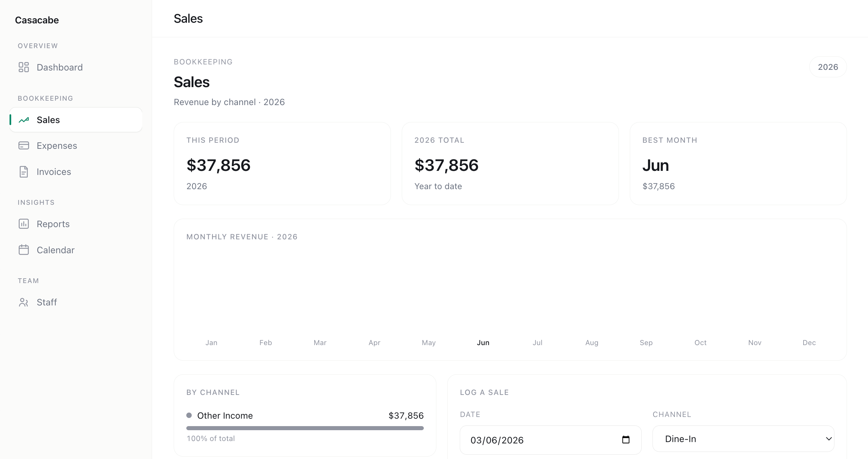
Task: Go to Expenses
Action: 76,146
